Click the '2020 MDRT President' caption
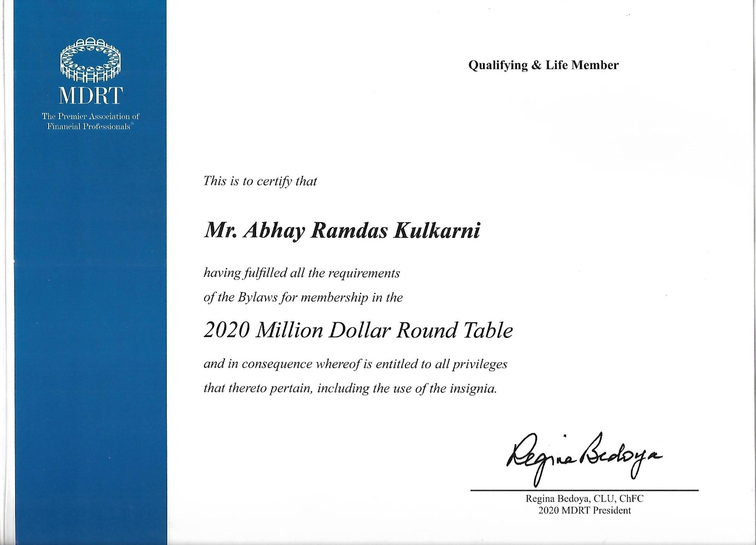The image size is (756, 545). click(x=584, y=510)
